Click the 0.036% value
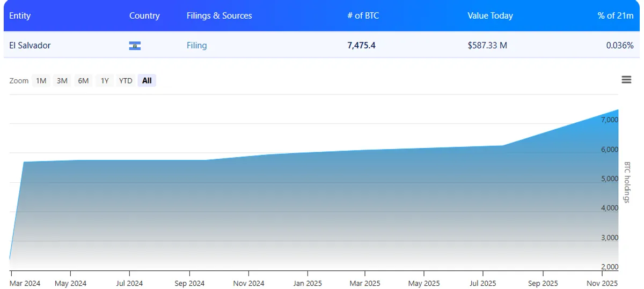 620,46
